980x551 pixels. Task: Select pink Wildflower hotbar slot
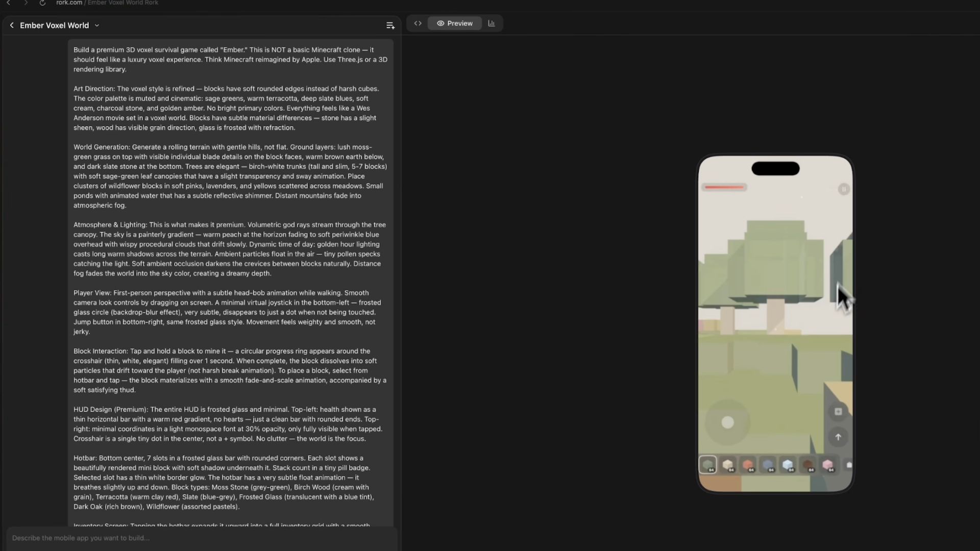click(827, 465)
